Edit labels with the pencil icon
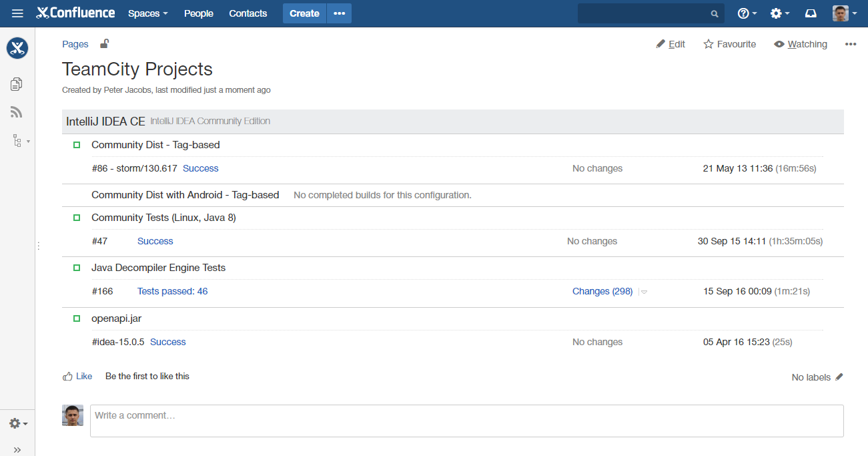 [839, 377]
